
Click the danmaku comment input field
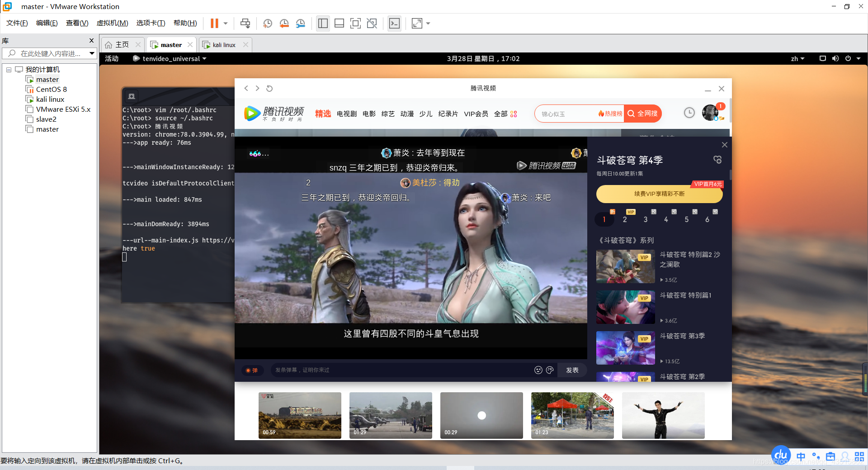click(402, 370)
